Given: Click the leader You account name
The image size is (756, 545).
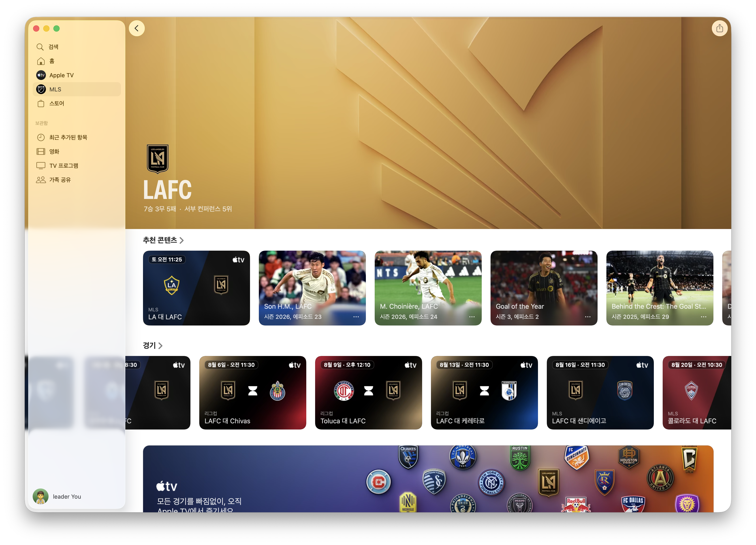Looking at the screenshot, I should 67,497.
